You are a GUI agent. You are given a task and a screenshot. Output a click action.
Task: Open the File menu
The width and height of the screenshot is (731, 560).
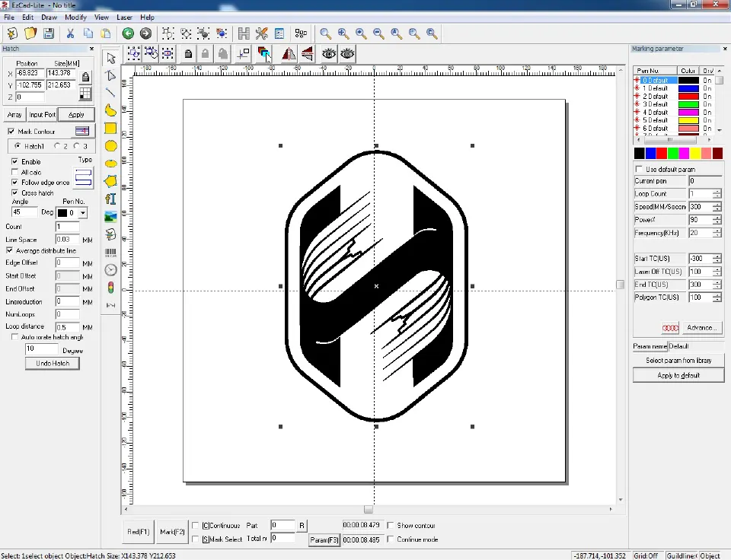coord(9,17)
